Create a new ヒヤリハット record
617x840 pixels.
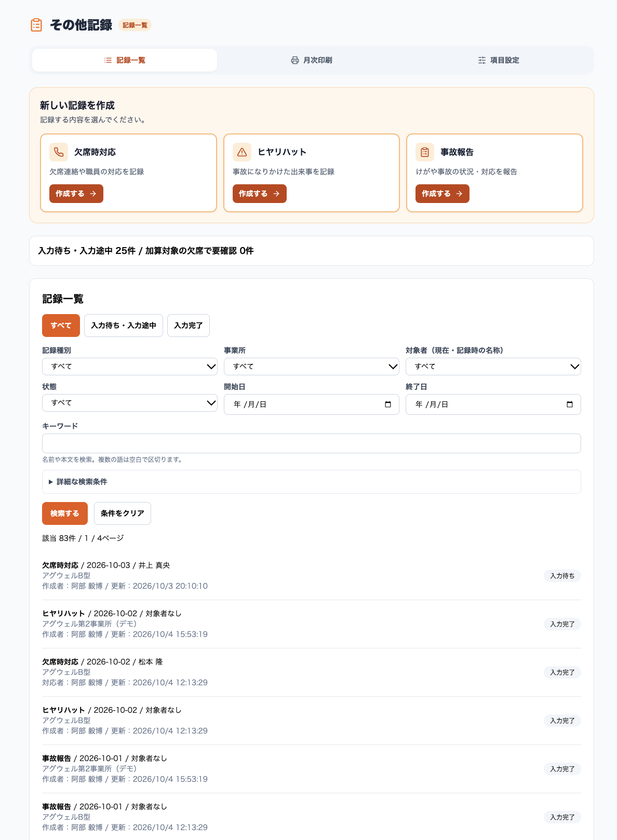click(260, 194)
